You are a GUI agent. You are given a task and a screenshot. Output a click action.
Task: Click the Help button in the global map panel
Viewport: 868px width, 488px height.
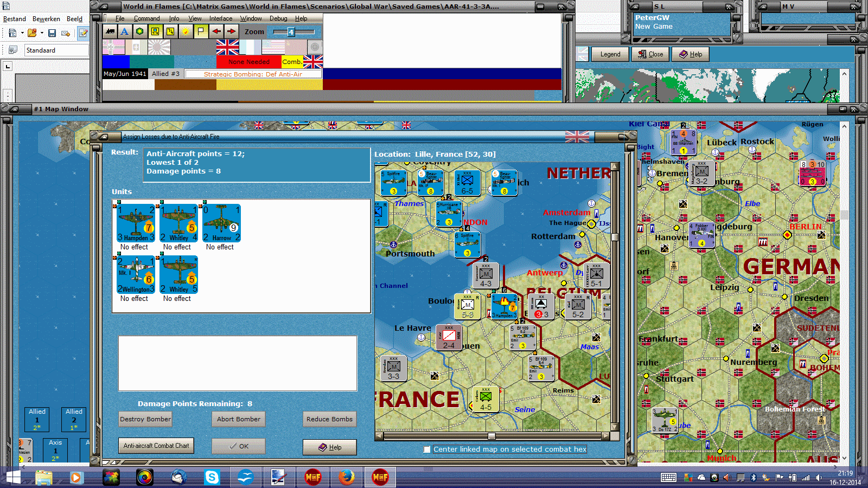pos(691,54)
